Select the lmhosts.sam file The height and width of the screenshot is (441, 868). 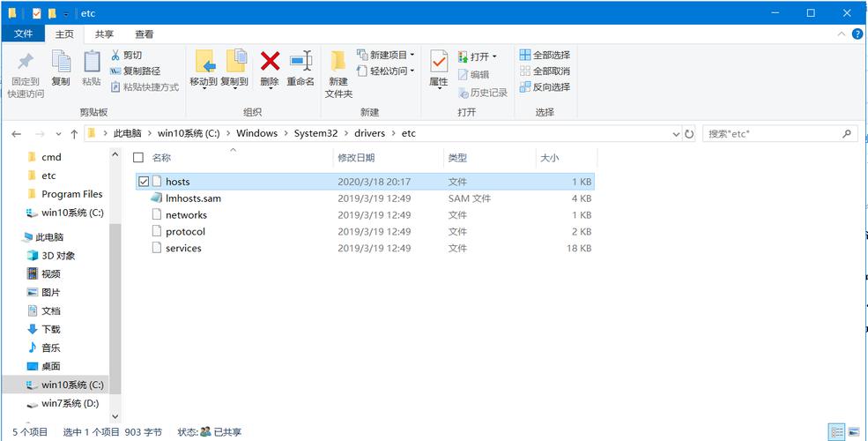tap(365, 198)
